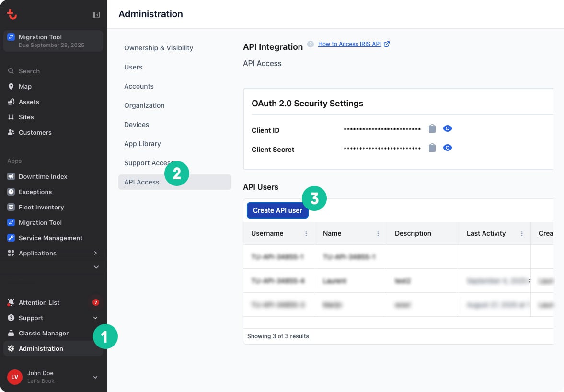Screen dimensions: 564x392
Task: Click the Tu logo in top corner
Action: tap(12, 14)
